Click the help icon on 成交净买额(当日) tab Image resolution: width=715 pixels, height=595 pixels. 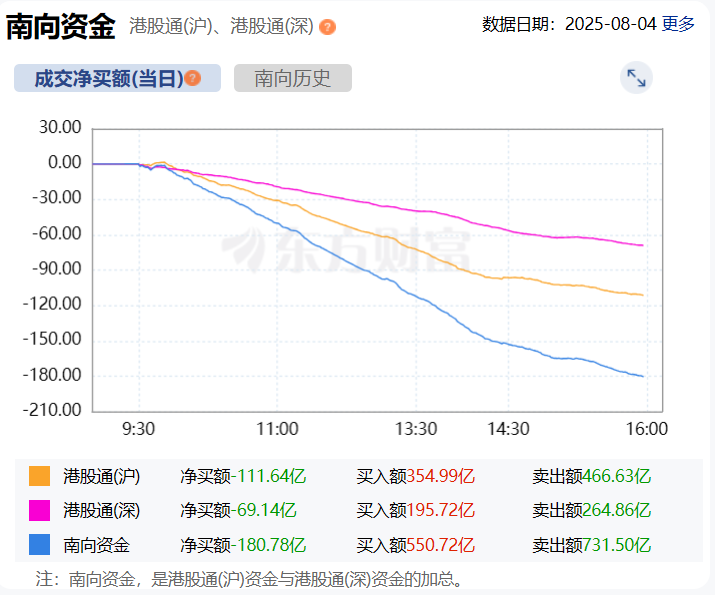tap(193, 78)
